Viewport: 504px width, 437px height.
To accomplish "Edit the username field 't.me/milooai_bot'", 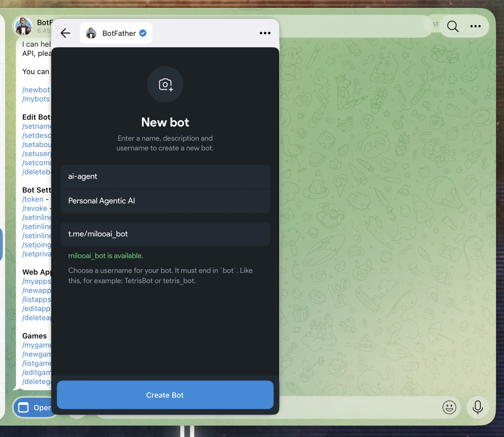I will pyautogui.click(x=165, y=234).
